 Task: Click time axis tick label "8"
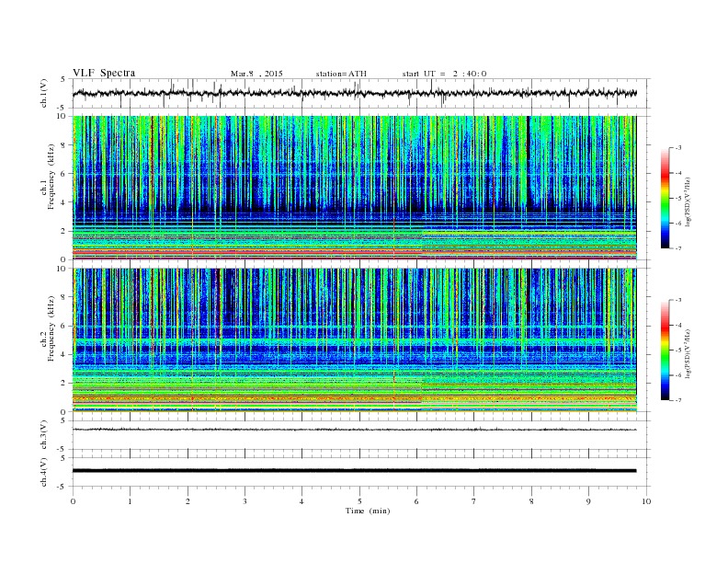click(x=531, y=501)
